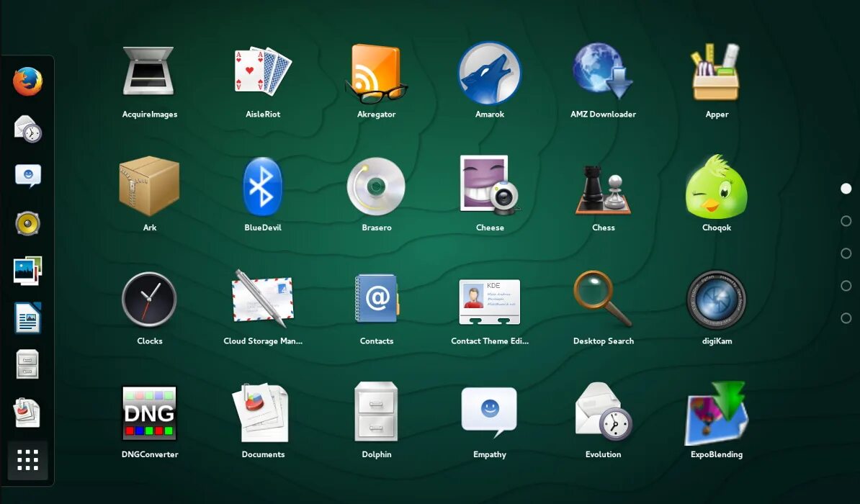Viewport: 860px width, 504px height.
Task: Open Evolution mail app in grid
Action: 603,411
